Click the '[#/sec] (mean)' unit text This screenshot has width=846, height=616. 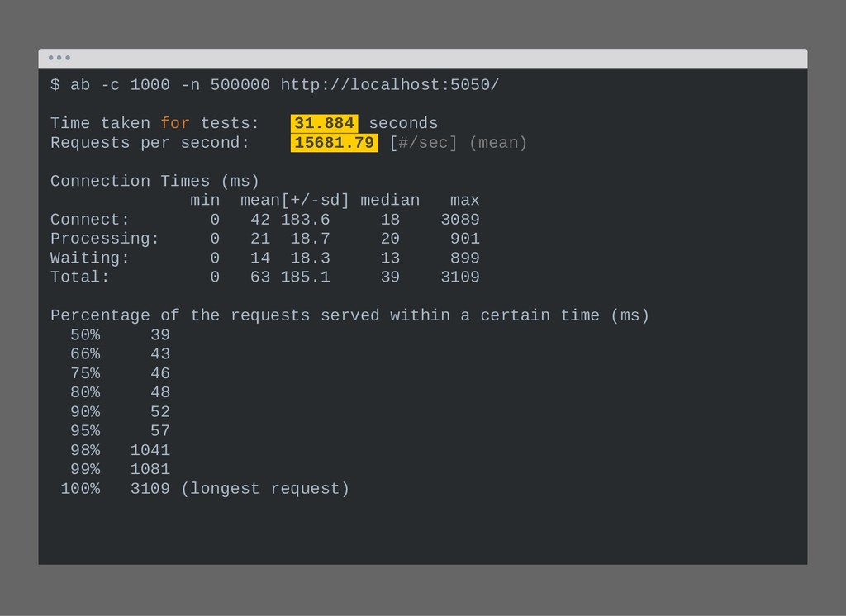458,143
